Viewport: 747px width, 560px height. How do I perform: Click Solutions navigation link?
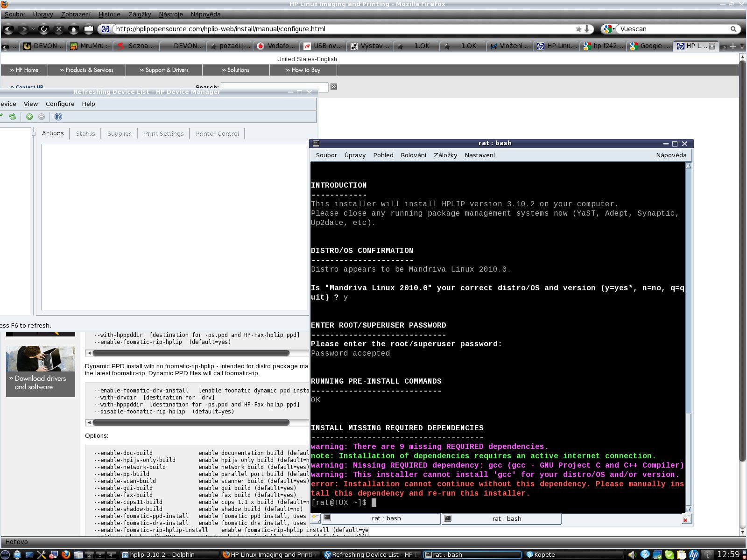coord(236,70)
